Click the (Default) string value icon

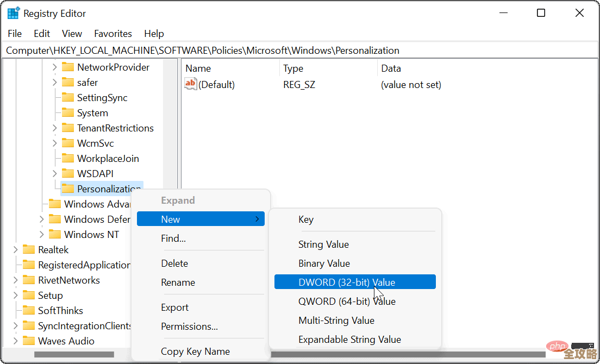click(191, 84)
